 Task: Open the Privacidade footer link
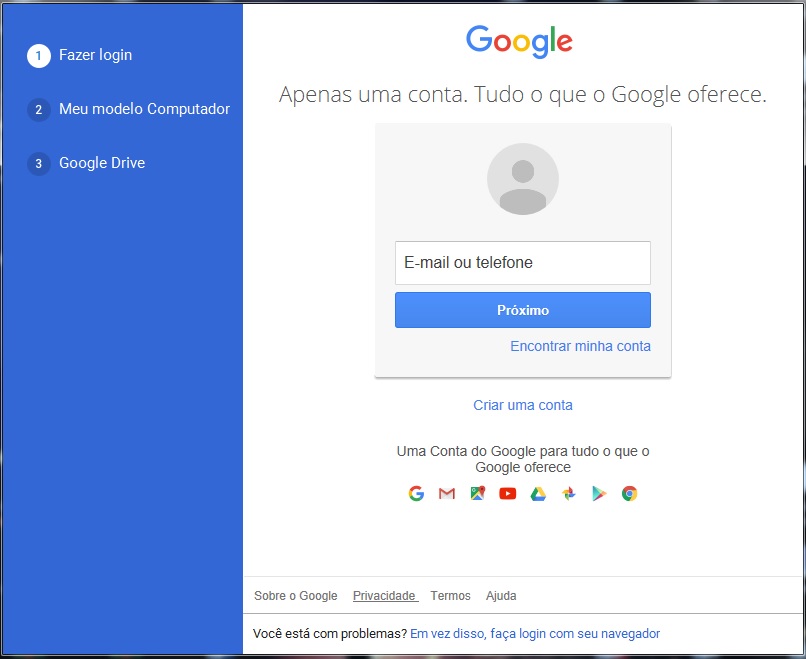click(x=386, y=596)
